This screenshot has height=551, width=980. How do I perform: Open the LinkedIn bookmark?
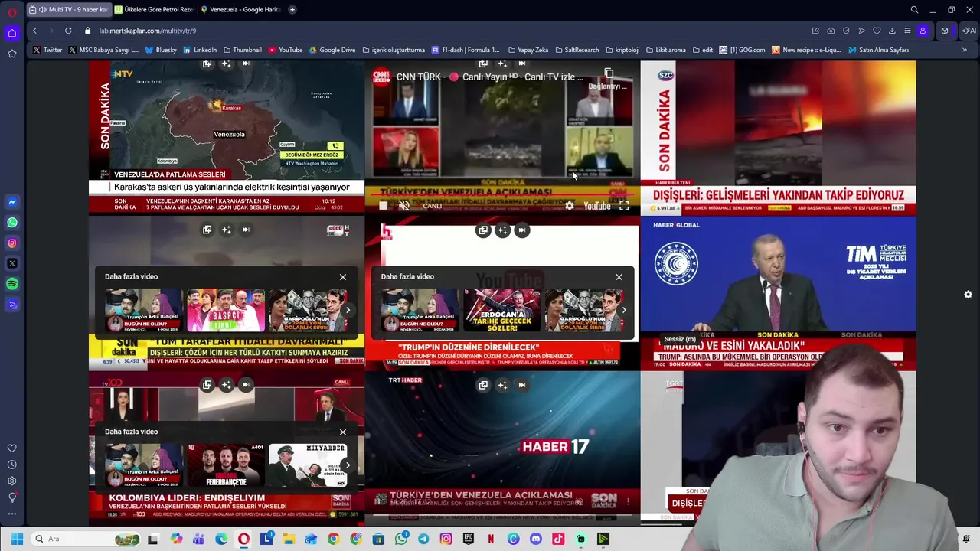pyautogui.click(x=200, y=50)
